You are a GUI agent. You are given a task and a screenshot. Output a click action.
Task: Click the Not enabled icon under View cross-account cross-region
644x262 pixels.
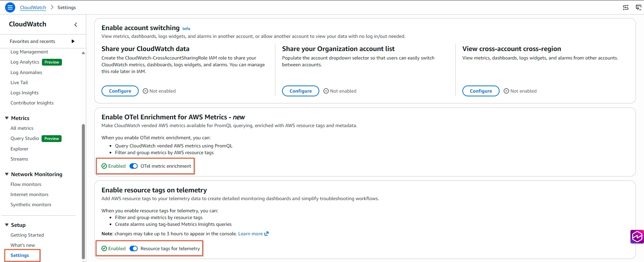tap(506, 91)
